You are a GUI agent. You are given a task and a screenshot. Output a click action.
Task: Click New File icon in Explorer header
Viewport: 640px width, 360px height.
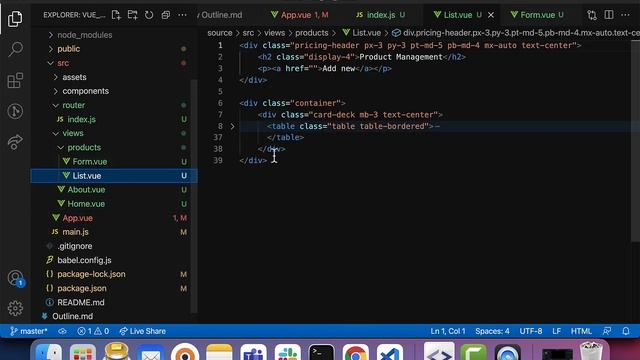116,15
